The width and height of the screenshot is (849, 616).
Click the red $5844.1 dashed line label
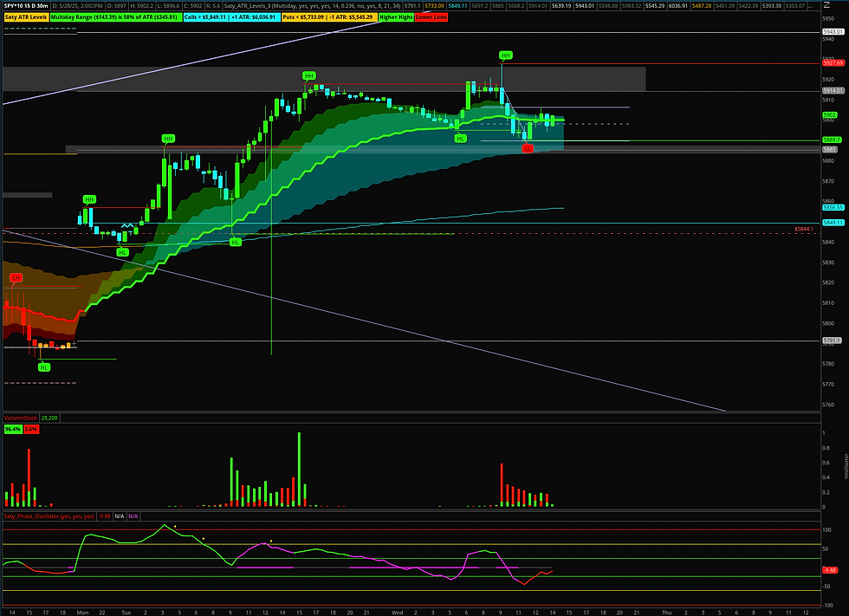point(804,229)
